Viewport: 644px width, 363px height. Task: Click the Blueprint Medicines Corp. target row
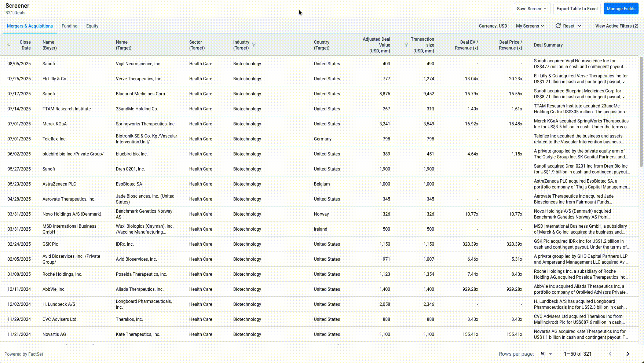click(141, 94)
